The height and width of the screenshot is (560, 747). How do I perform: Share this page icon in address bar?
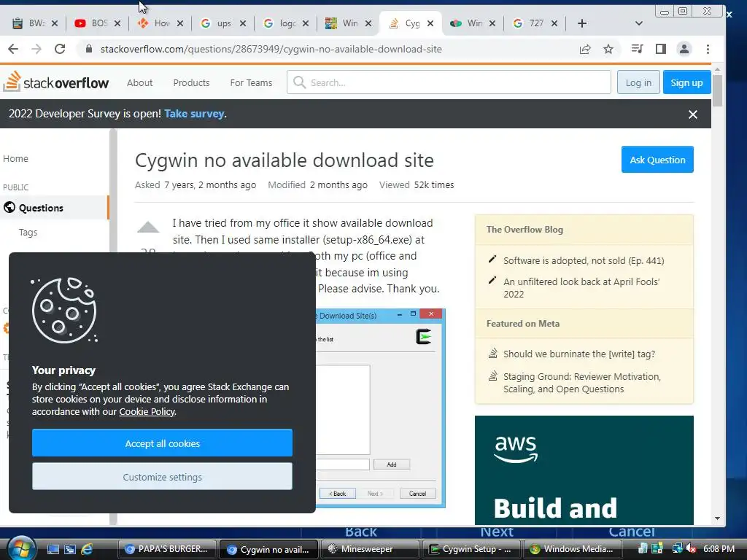pyautogui.click(x=585, y=49)
